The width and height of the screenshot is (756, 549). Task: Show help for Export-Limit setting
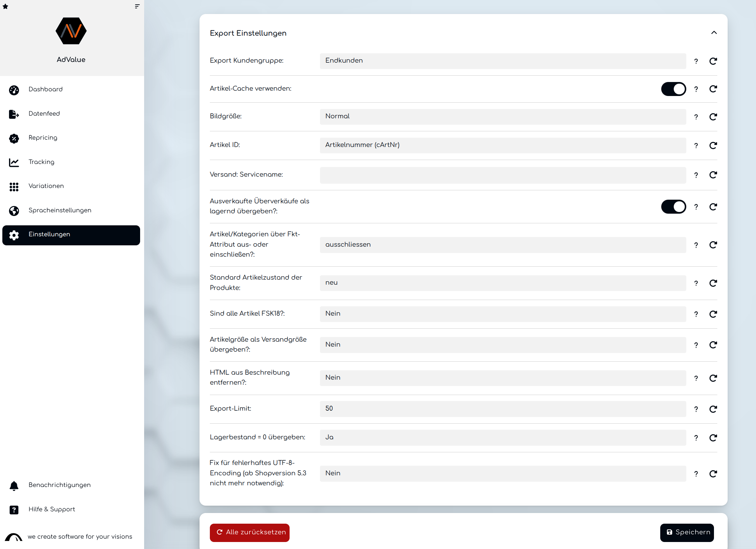696,409
